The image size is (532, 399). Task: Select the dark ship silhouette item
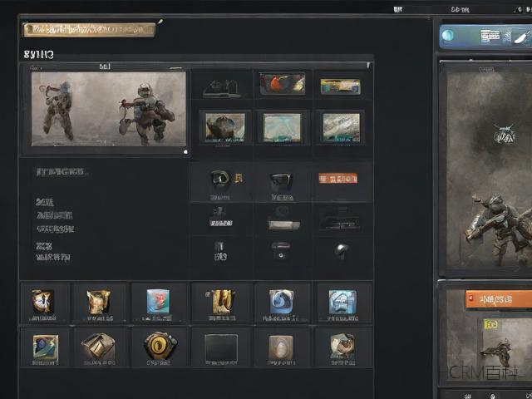222,87
